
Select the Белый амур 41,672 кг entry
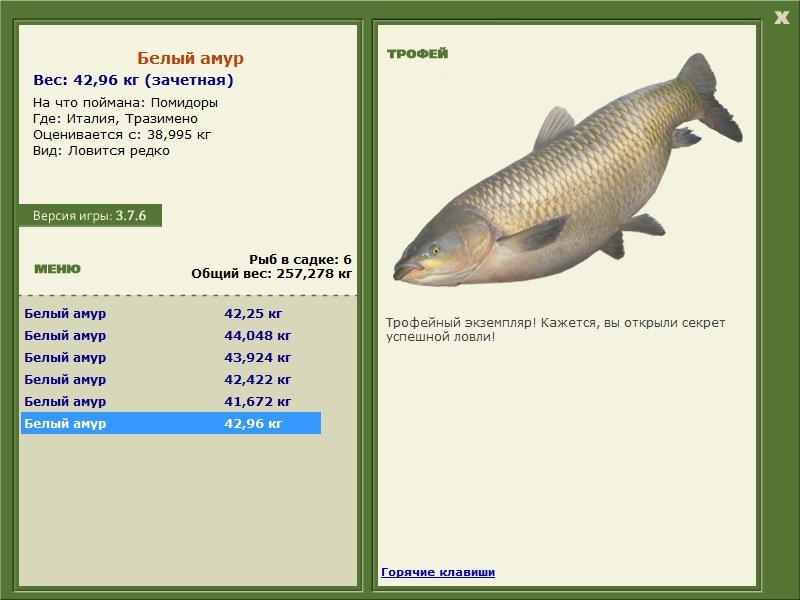[171, 401]
